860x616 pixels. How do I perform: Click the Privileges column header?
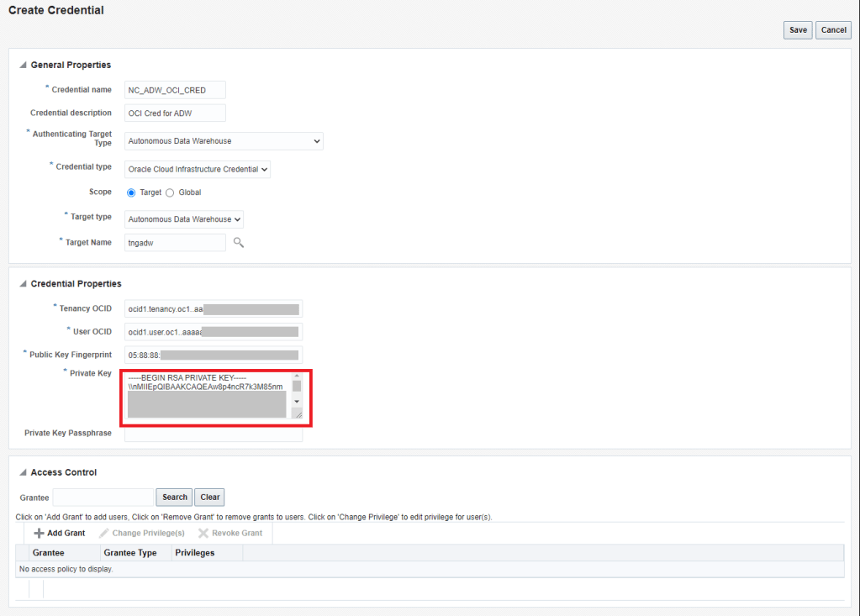[194, 553]
